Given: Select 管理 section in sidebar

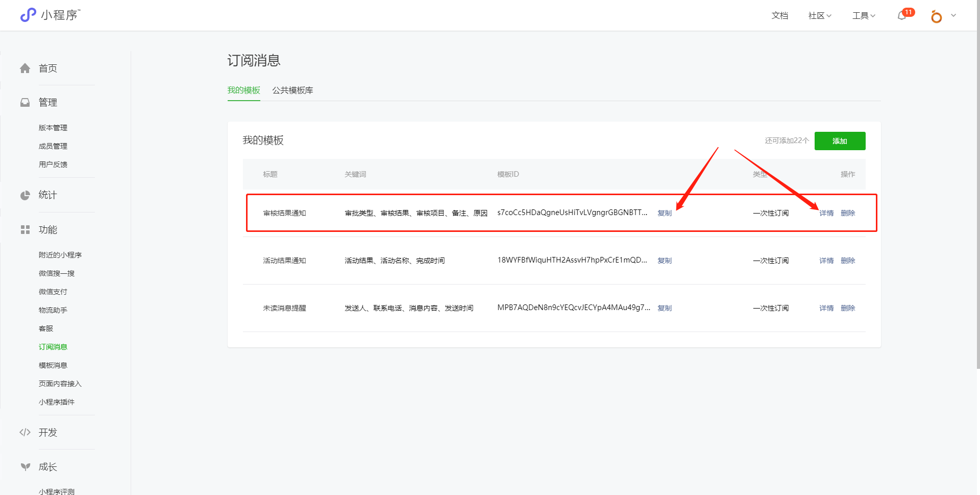Looking at the screenshot, I should click(48, 102).
